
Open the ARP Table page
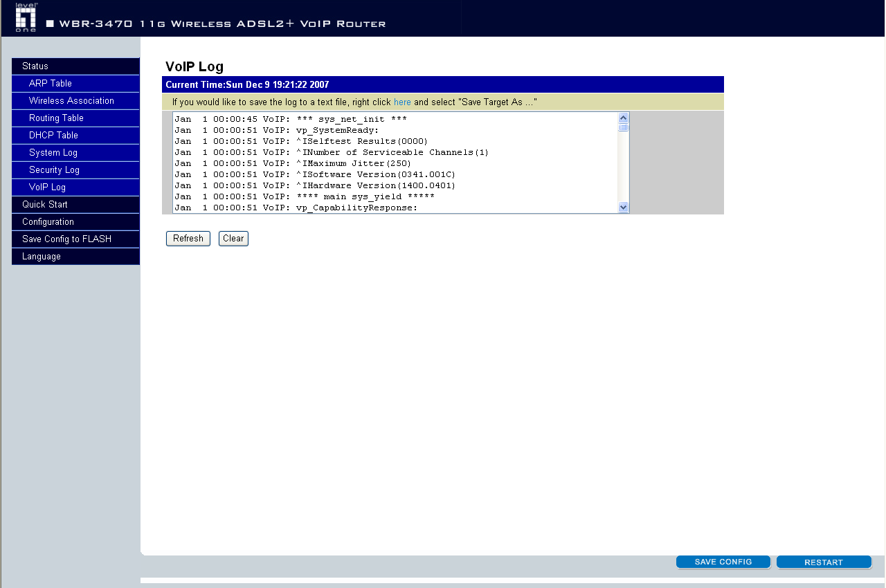75,84
